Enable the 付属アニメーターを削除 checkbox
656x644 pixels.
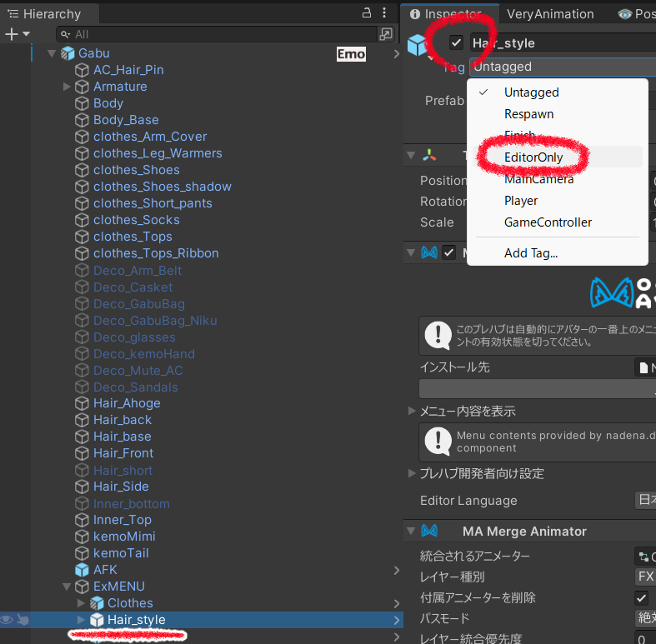coord(641,597)
